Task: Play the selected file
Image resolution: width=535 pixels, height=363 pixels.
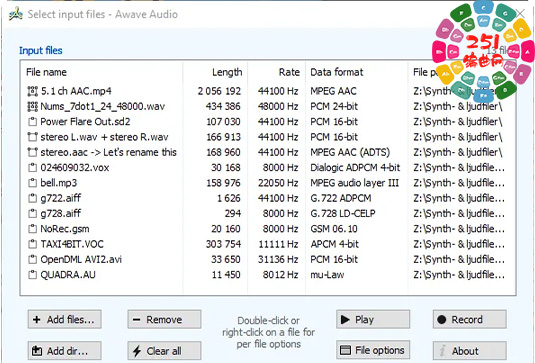Action: tap(373, 319)
